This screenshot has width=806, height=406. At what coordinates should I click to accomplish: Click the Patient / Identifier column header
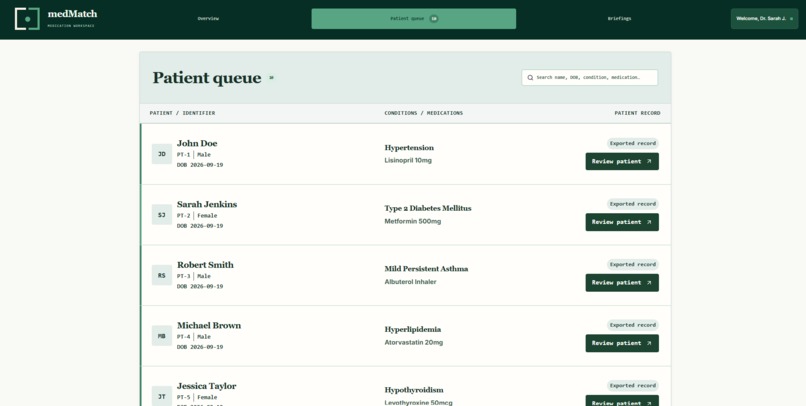tap(182, 113)
